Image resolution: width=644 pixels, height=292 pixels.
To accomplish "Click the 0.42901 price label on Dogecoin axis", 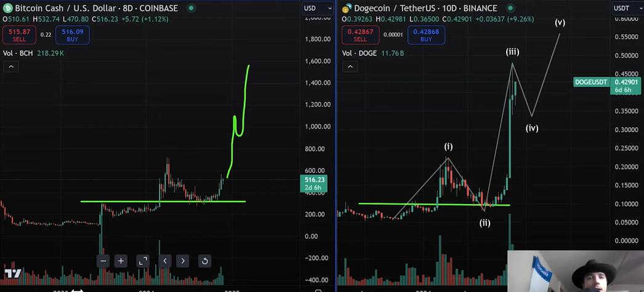I will [x=626, y=85].
